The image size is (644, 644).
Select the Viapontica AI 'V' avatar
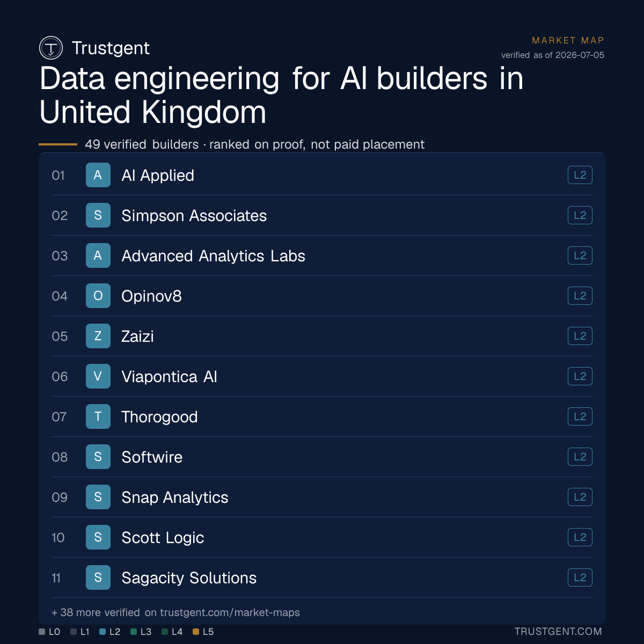[x=98, y=376]
